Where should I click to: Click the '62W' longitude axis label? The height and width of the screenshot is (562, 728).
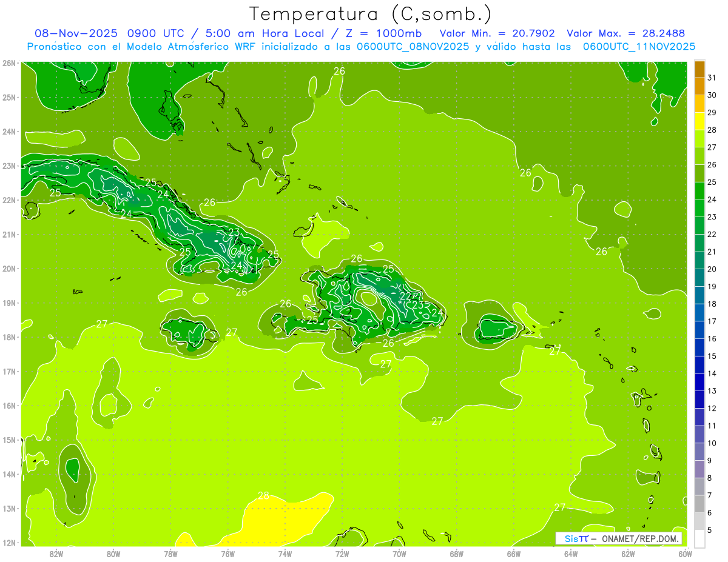(x=628, y=554)
